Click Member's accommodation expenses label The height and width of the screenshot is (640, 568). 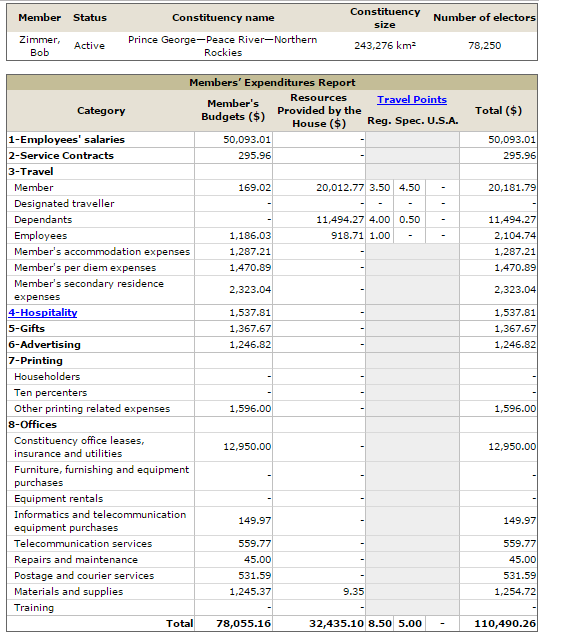(102, 251)
